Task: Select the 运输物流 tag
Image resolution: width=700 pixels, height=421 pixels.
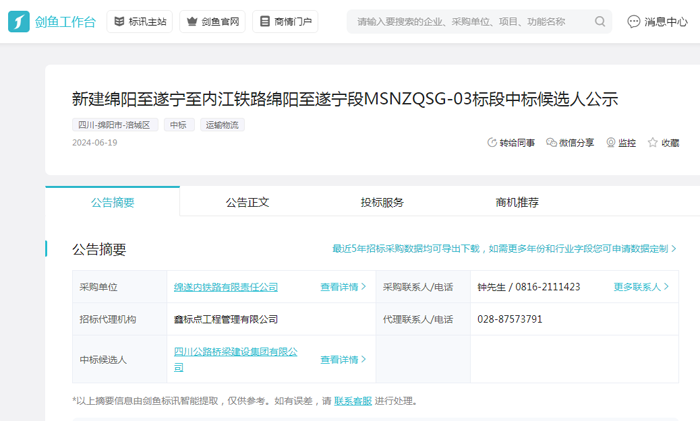Action: click(222, 125)
